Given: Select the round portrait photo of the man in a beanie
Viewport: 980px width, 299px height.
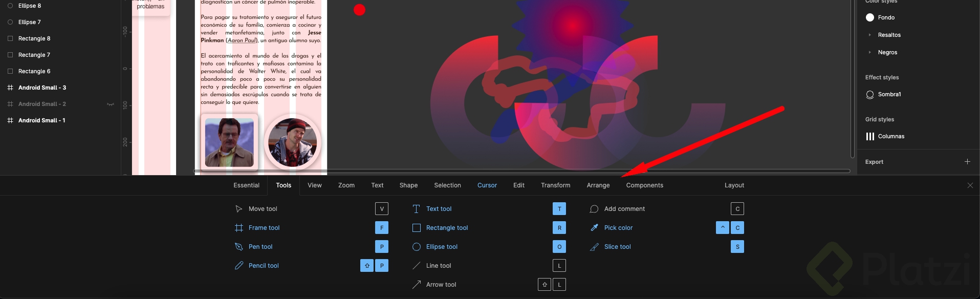Looking at the screenshot, I should tap(293, 142).
